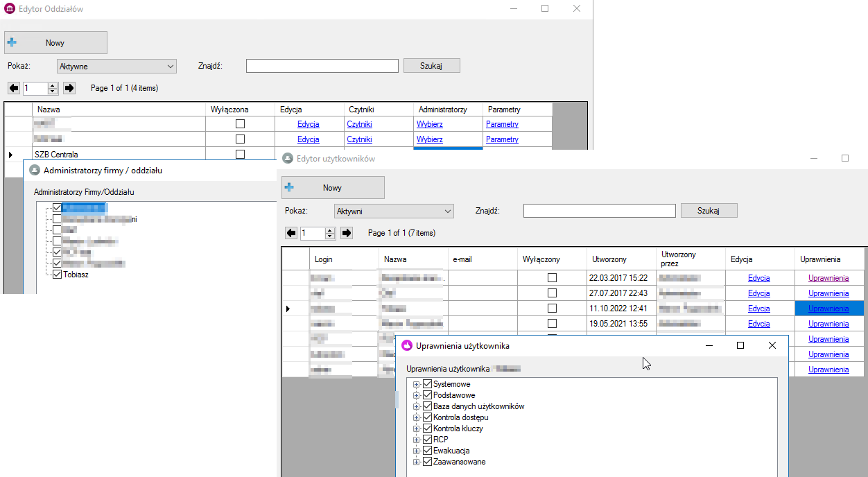This screenshot has height=477, width=868.
Task: Click the Wyłączony column header in Edytor użytkowników
Action: pos(552,259)
